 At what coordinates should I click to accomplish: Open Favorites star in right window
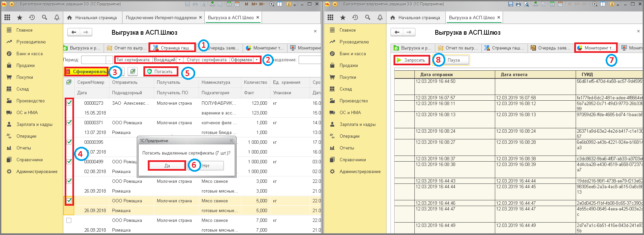343,18
